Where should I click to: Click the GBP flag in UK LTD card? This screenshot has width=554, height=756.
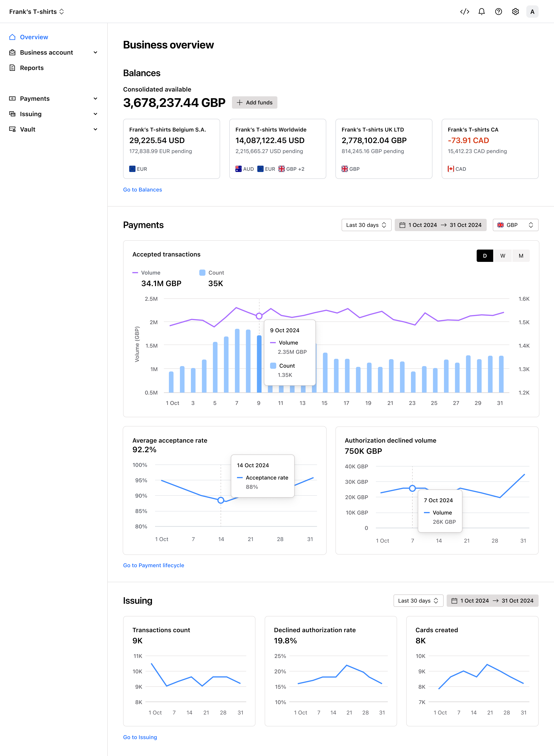tap(345, 169)
